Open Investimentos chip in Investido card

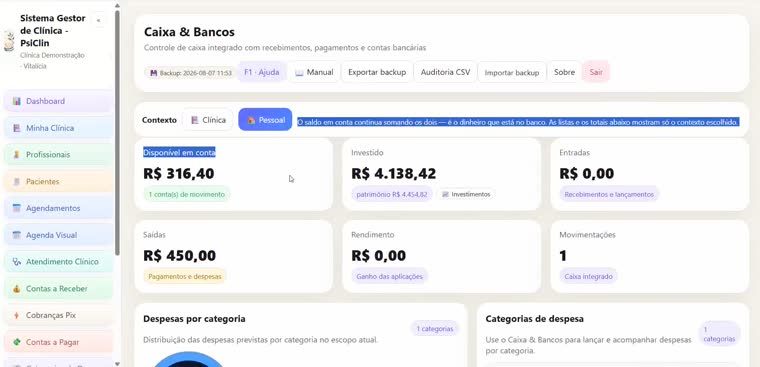click(466, 194)
